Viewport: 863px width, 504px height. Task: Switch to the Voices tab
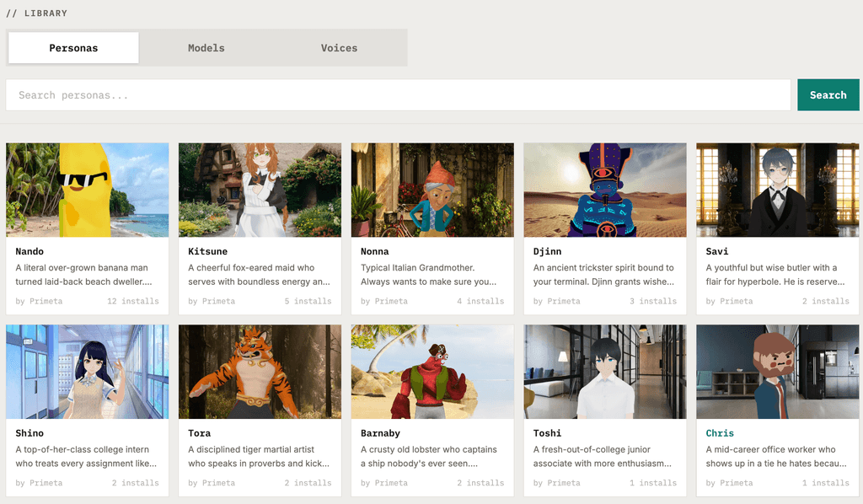[x=339, y=48]
